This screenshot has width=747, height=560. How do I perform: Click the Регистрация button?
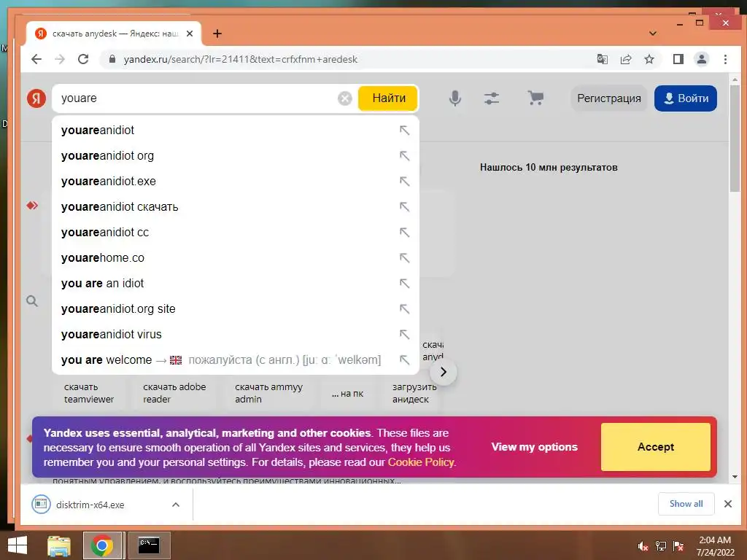point(609,98)
